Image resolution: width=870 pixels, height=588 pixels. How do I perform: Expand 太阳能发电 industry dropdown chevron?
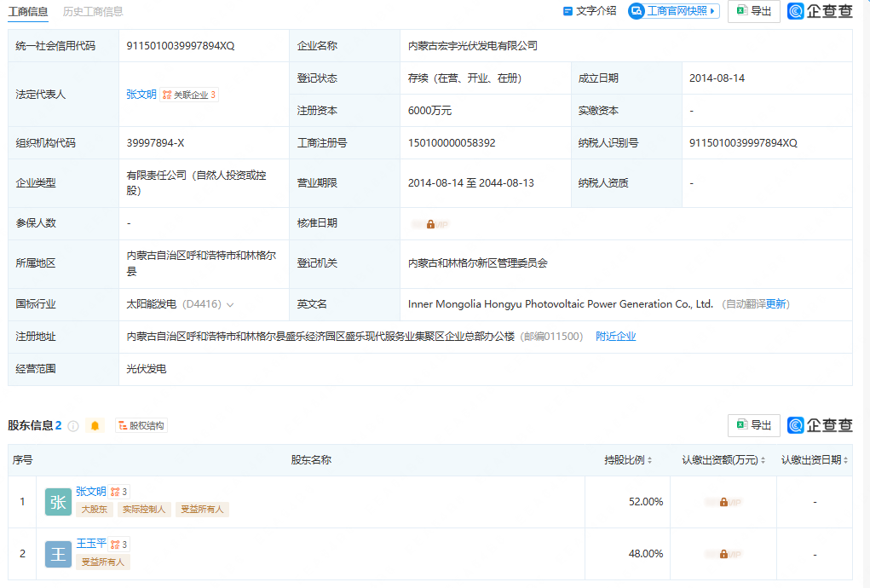230,304
